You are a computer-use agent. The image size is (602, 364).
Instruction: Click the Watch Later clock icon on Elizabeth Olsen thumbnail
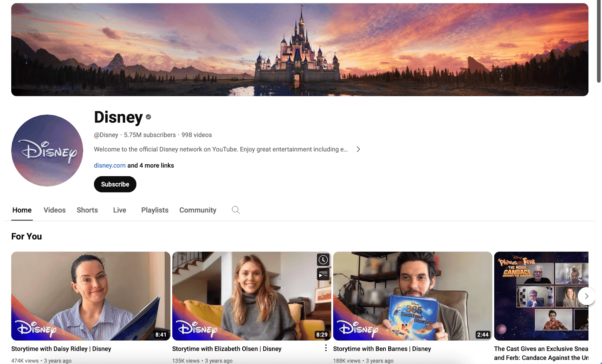[322, 259]
